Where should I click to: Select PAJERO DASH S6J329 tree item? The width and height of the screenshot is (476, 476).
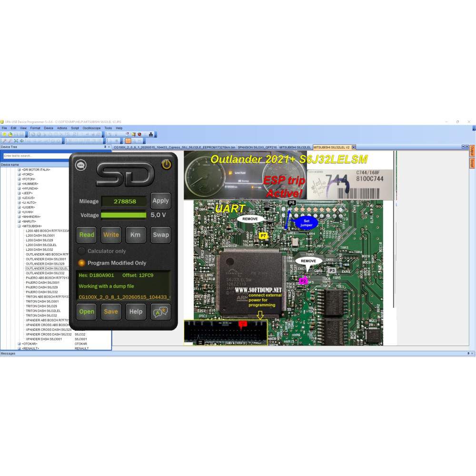point(41,287)
